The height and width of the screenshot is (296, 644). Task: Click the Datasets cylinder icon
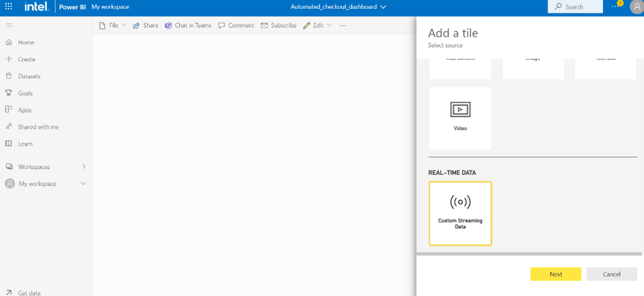tap(9, 76)
